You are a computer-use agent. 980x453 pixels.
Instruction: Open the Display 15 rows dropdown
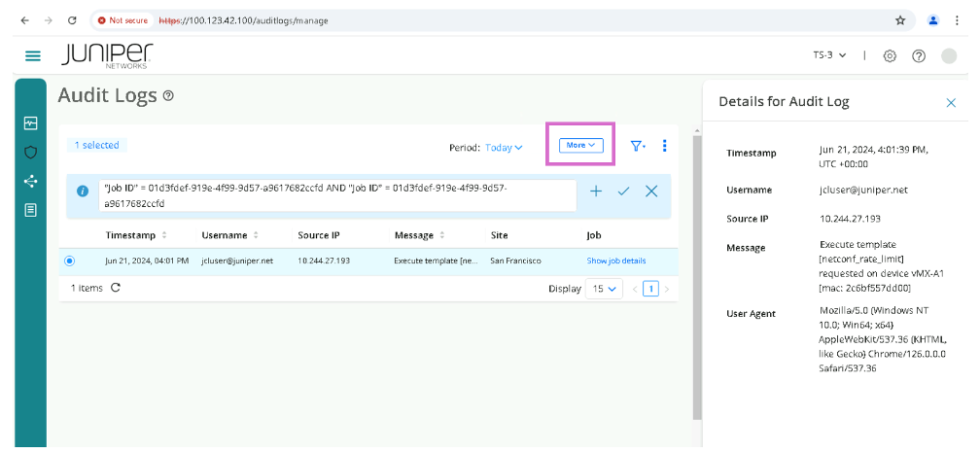(604, 289)
